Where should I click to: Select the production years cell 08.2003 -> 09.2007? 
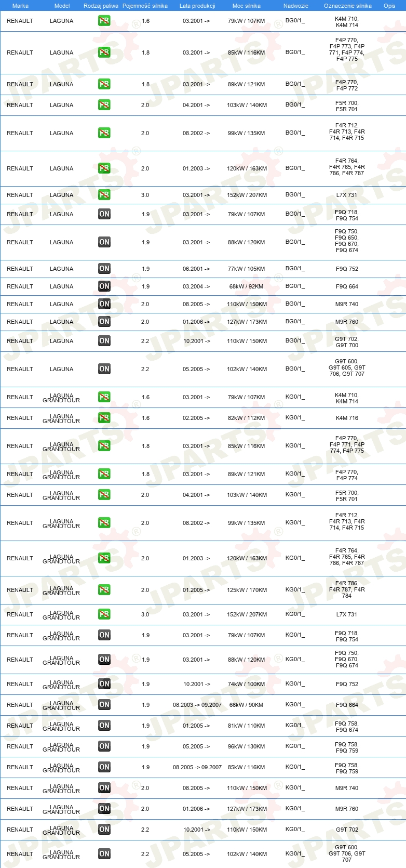pos(197,705)
